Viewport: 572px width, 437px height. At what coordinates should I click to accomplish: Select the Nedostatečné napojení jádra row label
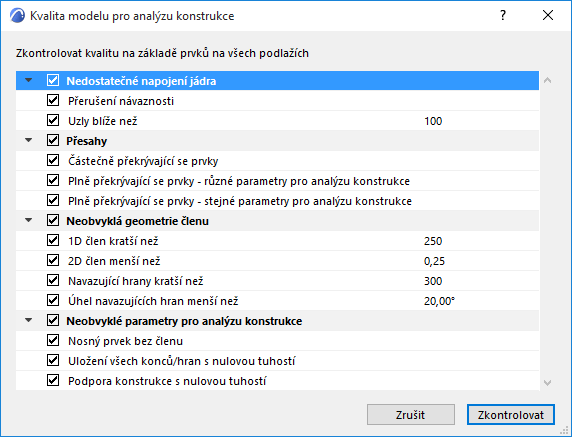(141, 81)
